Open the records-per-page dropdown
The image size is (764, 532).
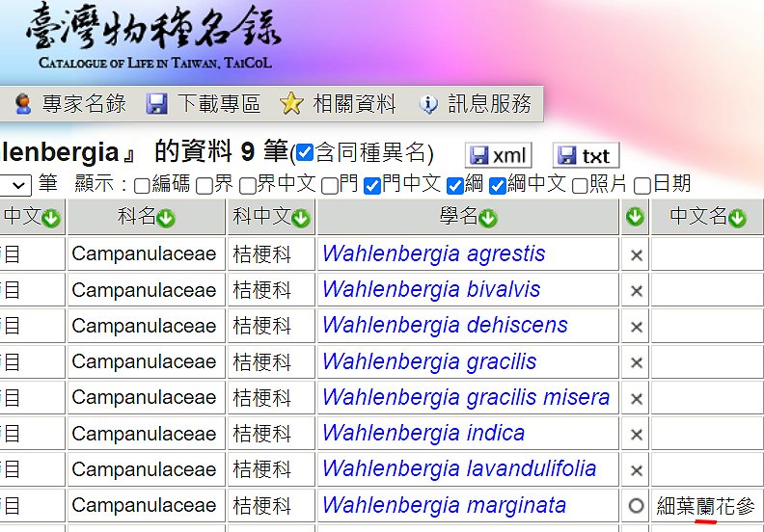tap(16, 184)
